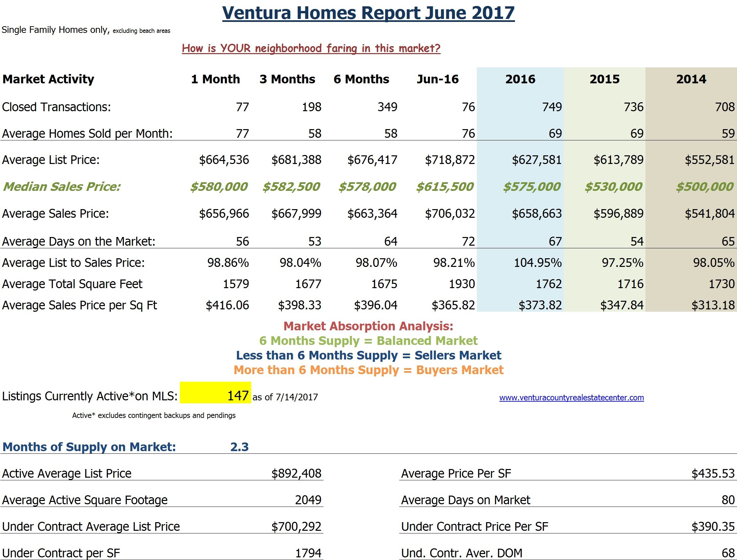The image size is (737, 560).
Task: Click the 'Average Sales Price:' label
Action: click(x=56, y=214)
